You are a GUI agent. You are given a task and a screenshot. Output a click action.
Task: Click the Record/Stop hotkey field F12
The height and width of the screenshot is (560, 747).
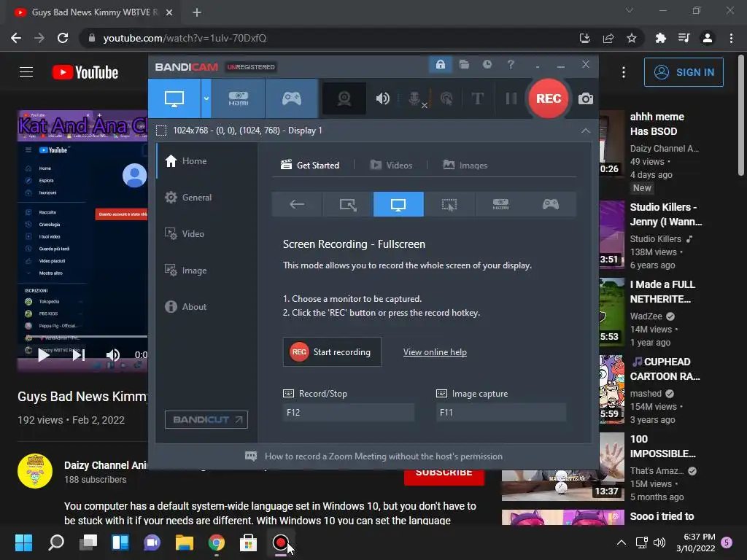pyautogui.click(x=348, y=413)
